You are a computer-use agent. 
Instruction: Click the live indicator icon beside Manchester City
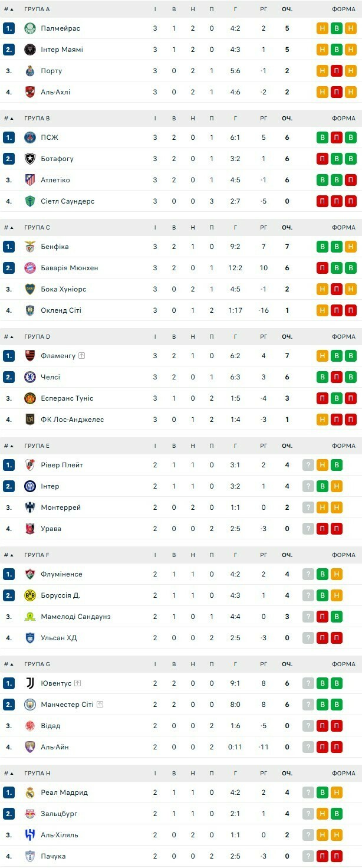coord(100,705)
